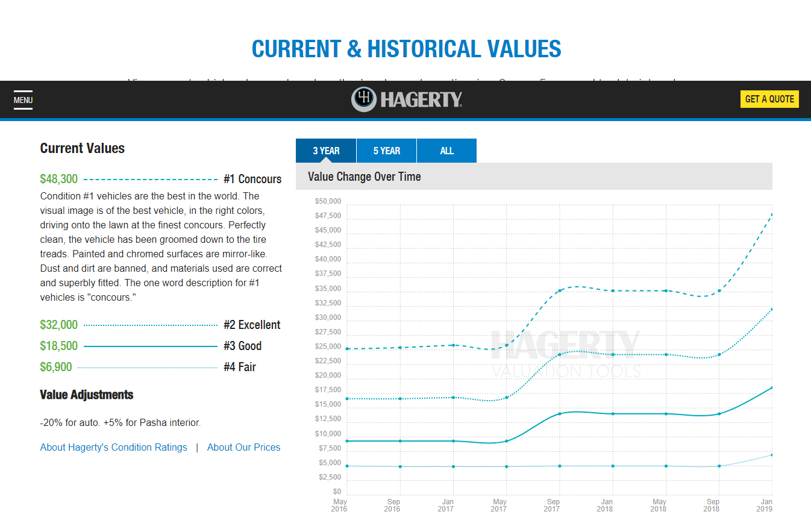Click Jan 2019 point on Good line

click(x=772, y=387)
